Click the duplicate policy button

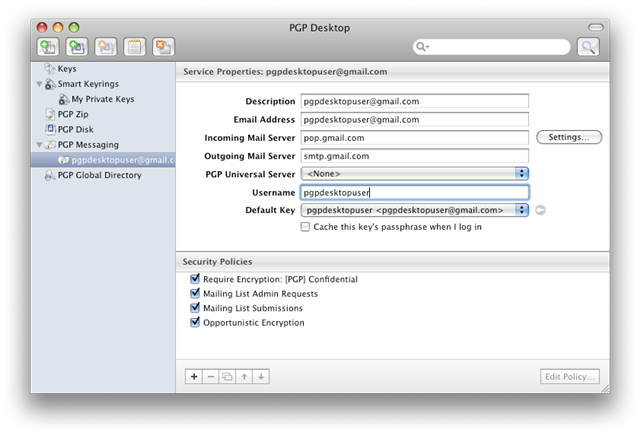click(227, 377)
